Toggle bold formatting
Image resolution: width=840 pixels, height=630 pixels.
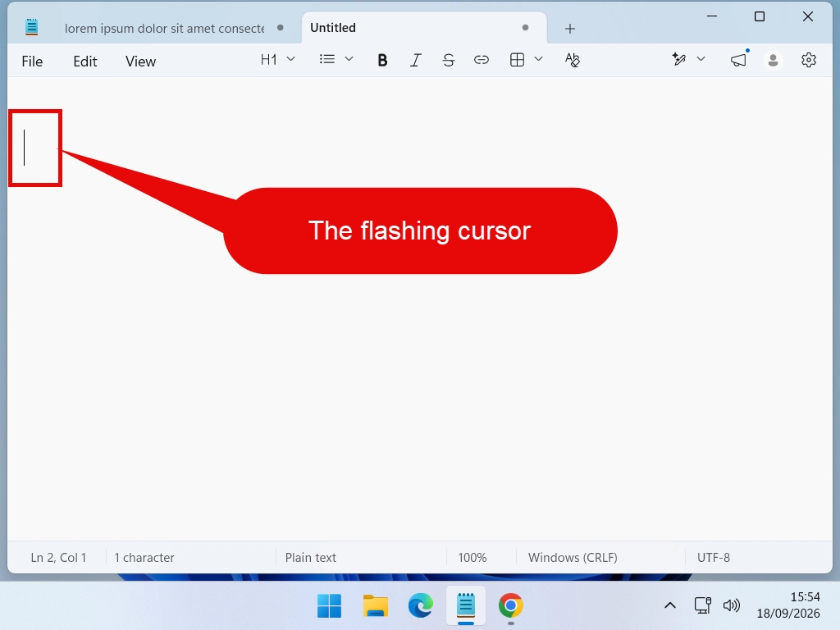click(382, 60)
